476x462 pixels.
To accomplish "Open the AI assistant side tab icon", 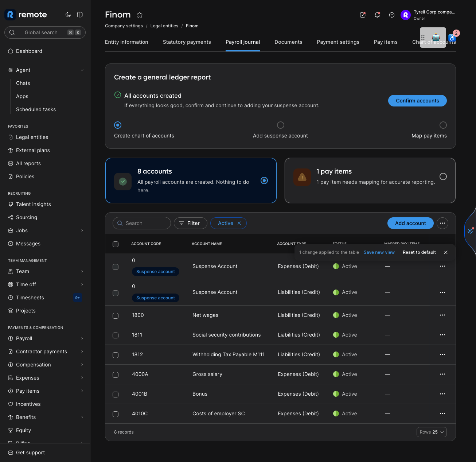I will tap(470, 231).
